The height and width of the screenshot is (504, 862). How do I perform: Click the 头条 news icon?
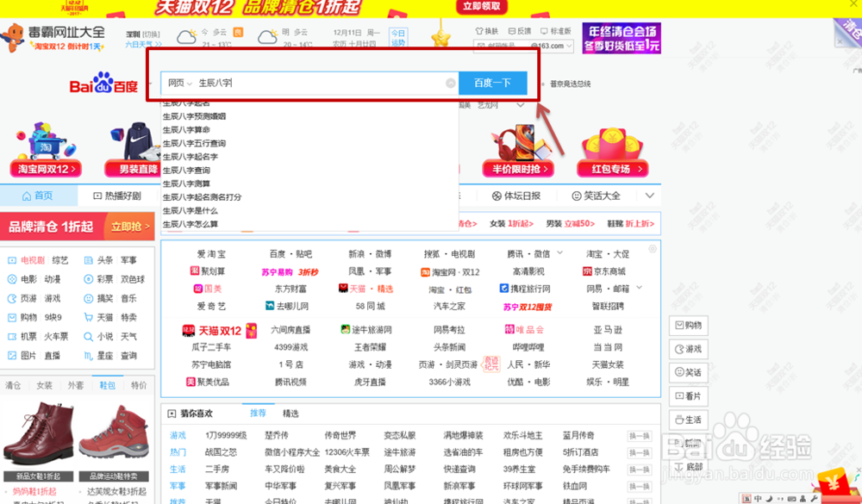point(88,260)
